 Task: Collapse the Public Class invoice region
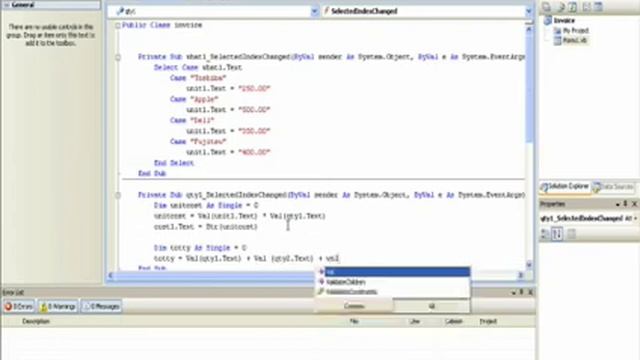pos(118,25)
